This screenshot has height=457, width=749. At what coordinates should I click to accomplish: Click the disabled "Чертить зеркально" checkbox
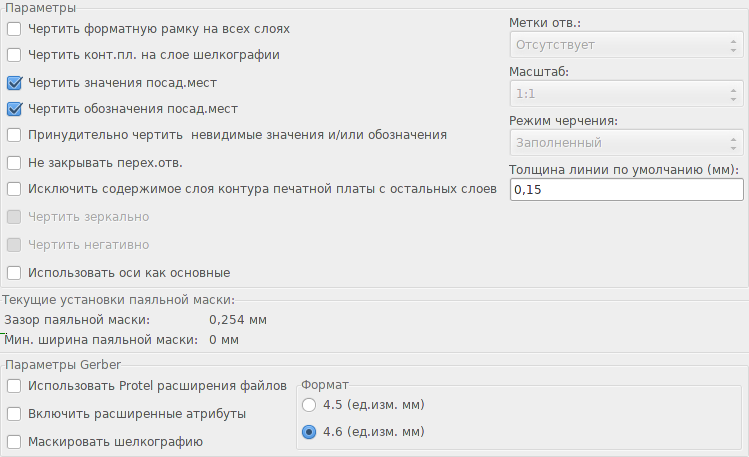14,217
